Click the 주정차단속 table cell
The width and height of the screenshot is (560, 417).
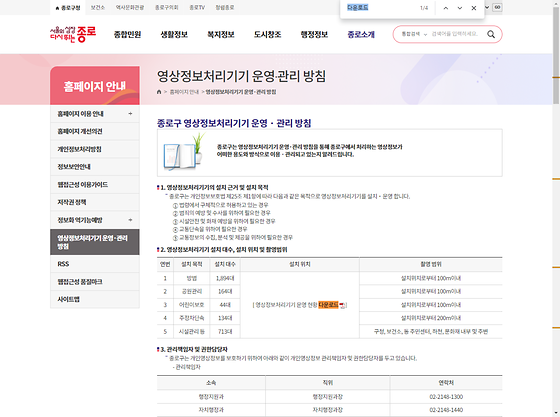tap(192, 318)
